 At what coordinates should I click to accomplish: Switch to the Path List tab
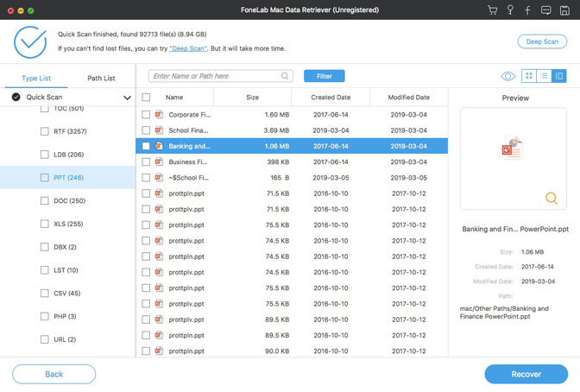pos(101,78)
